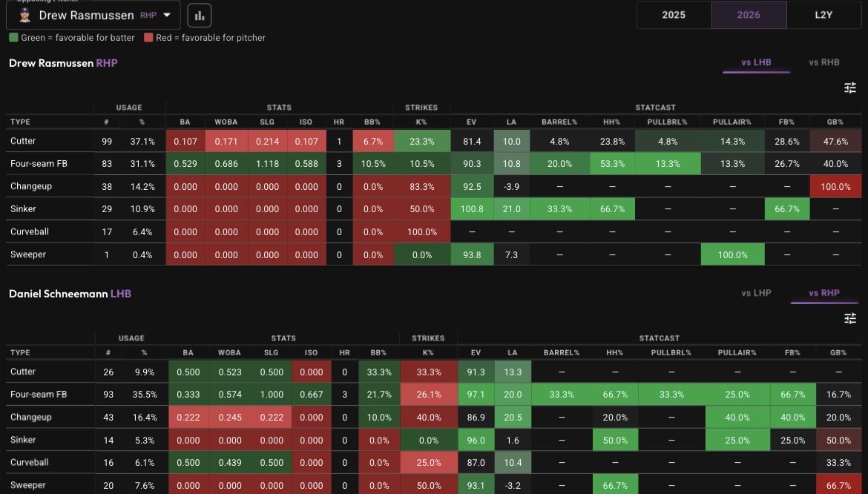Switch to the L2Y range tab

(823, 15)
